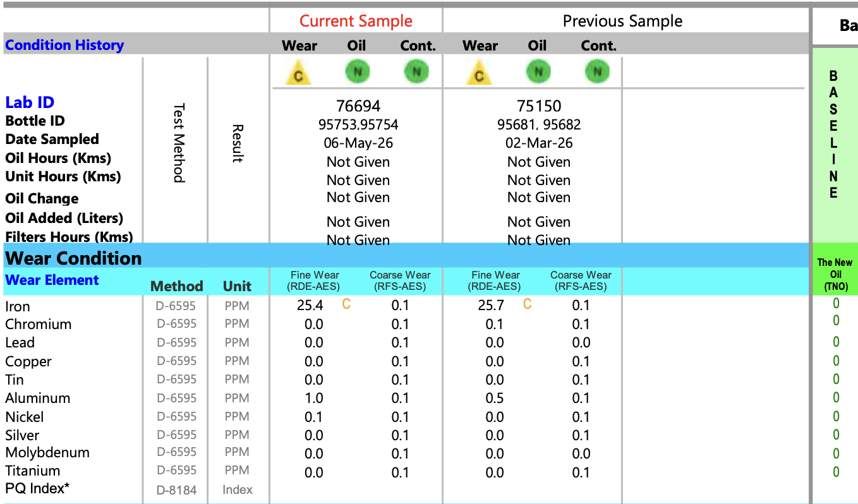
Task: Click the date 06-May-26
Action: [358, 143]
